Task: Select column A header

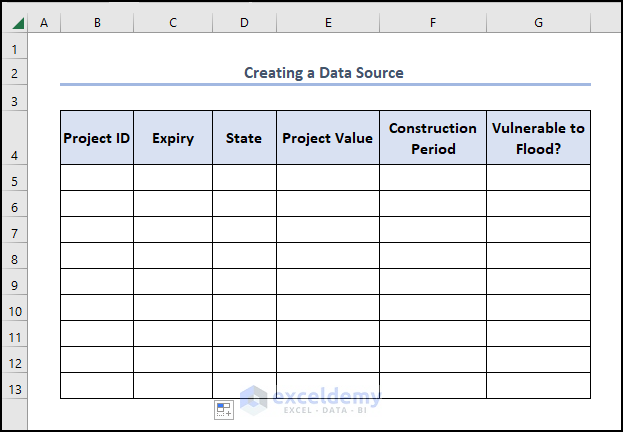Action: (x=44, y=22)
